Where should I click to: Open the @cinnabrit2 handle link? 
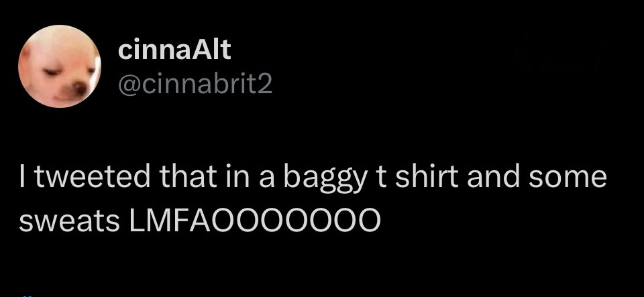195,84
